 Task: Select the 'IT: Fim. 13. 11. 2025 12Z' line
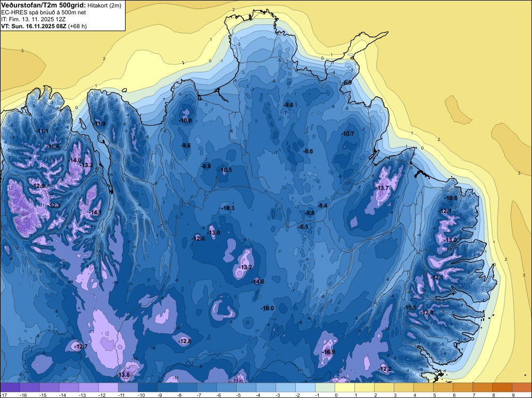[x=33, y=19]
